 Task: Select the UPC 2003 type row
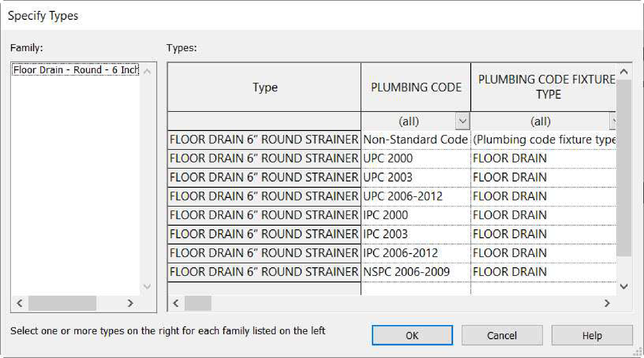click(264, 177)
